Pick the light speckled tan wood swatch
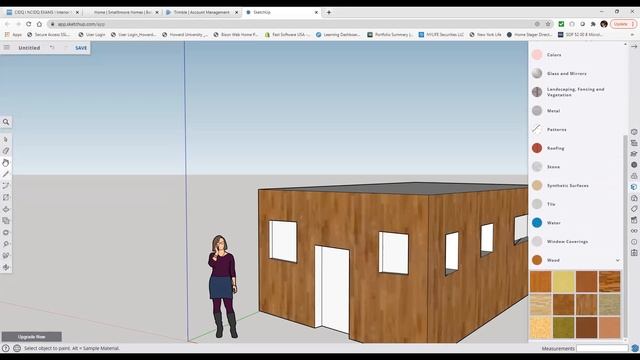The height and width of the screenshot is (360, 640). (x=540, y=327)
